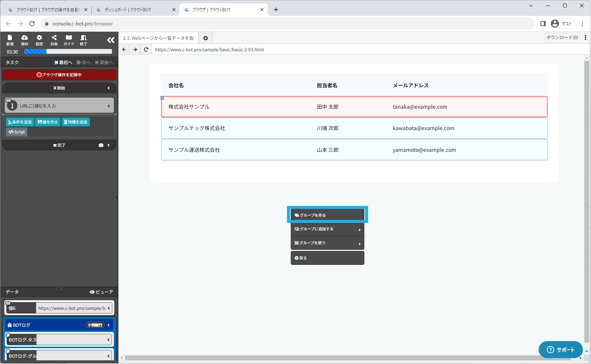Expand the 開始 task section chevron
The image size is (591, 364).
(x=109, y=88)
